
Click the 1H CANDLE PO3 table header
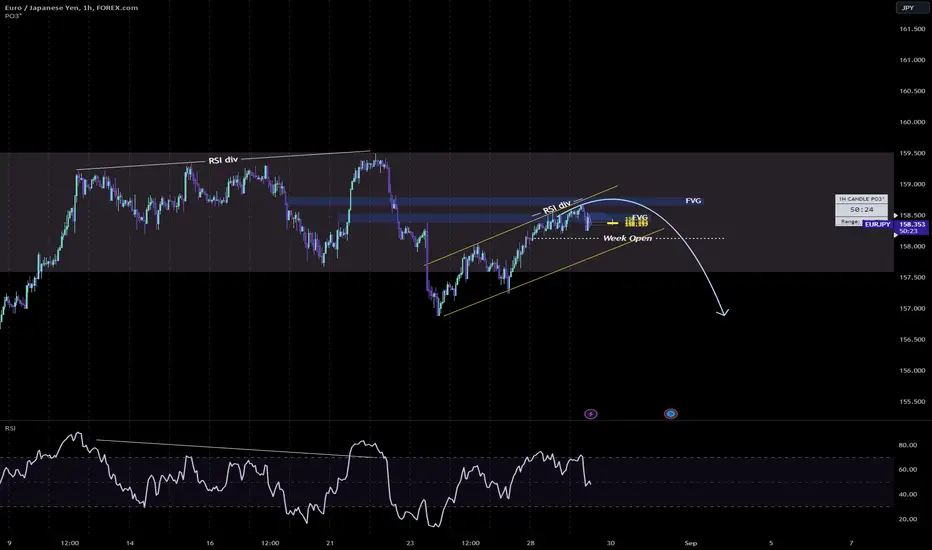pos(861,199)
